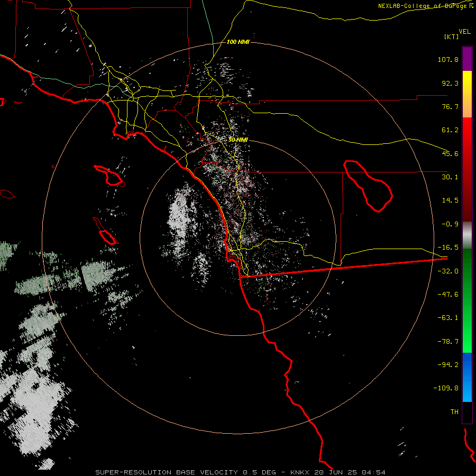Screen dimensions: 476x476
Task: Click the 100 NMI range ring label
Action: click(238, 42)
